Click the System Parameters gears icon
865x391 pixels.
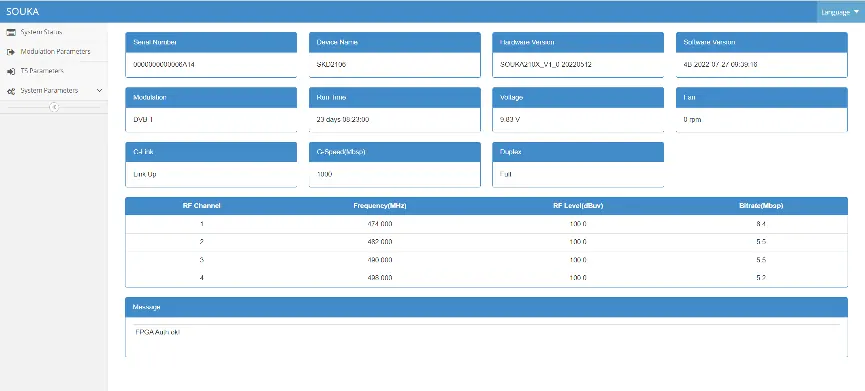tap(10, 91)
